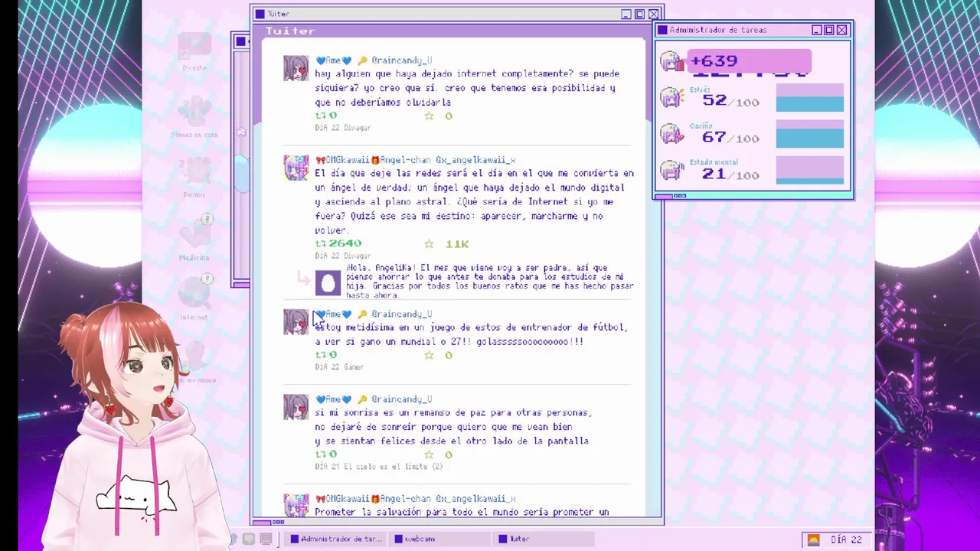Screen dimensions: 980x551
Task: Open the Internet desktop icon
Action: [194, 298]
